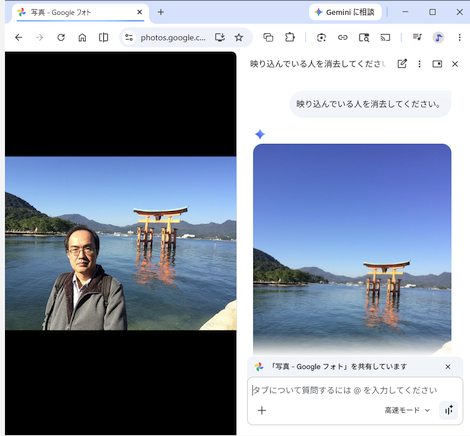Open the tab copy icon in the toolbar
The height and width of the screenshot is (436, 470).
click(268, 38)
